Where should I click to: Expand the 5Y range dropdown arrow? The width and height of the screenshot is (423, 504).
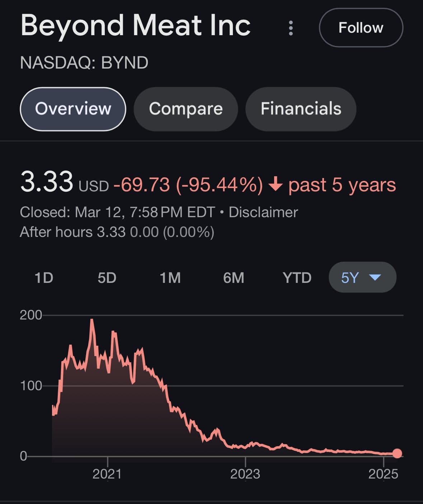[375, 277]
